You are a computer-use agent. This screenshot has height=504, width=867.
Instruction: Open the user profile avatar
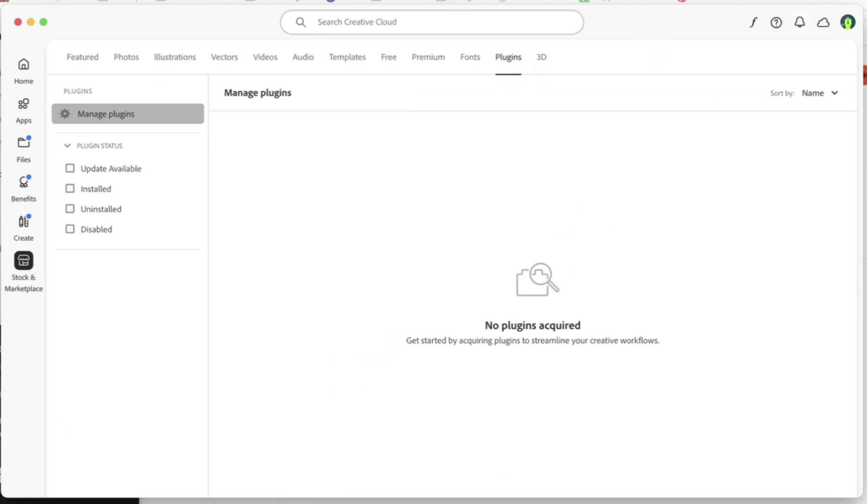point(848,22)
